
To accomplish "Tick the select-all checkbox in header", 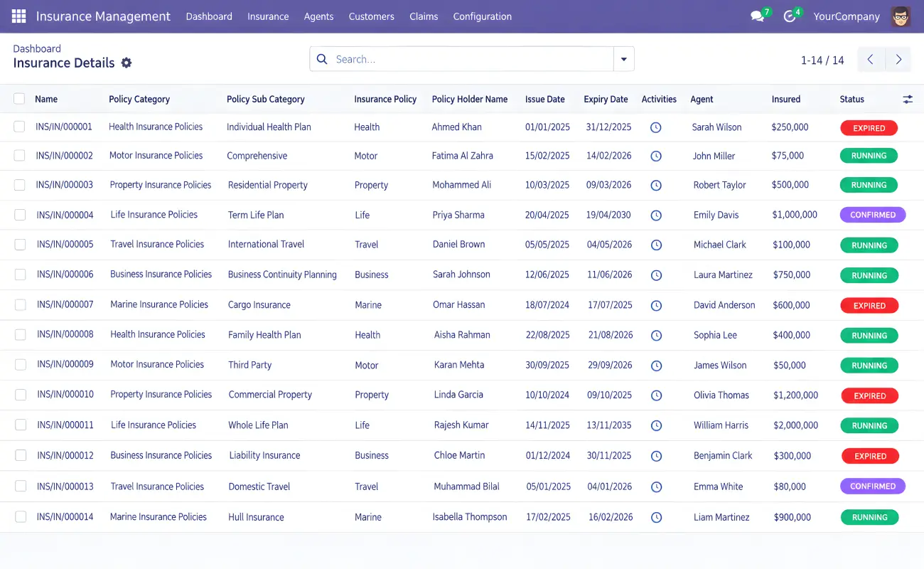I will (19, 99).
